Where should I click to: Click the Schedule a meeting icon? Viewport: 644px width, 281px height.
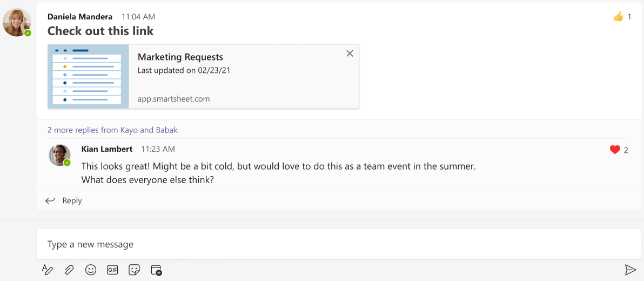click(156, 270)
